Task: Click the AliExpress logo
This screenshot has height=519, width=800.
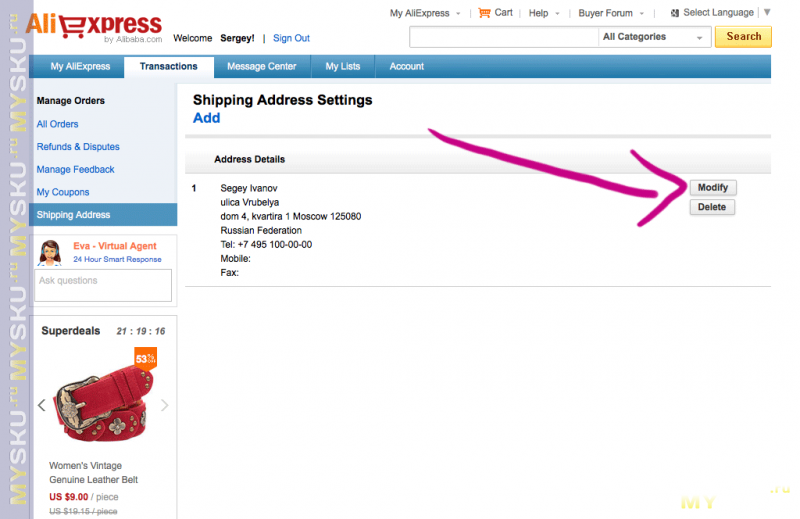Action: point(93,27)
